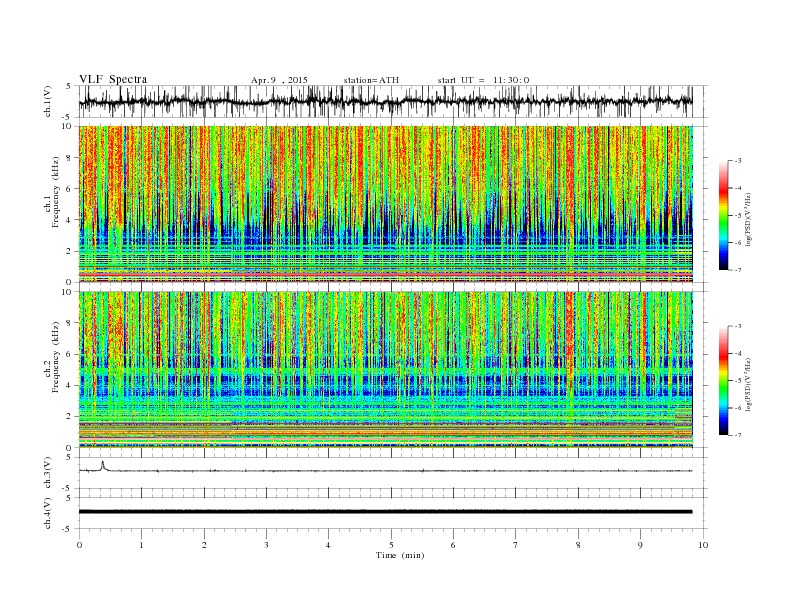Click the ch.2 'Frequency (kHz)' axis label
The image size is (792, 612).
[56, 357]
